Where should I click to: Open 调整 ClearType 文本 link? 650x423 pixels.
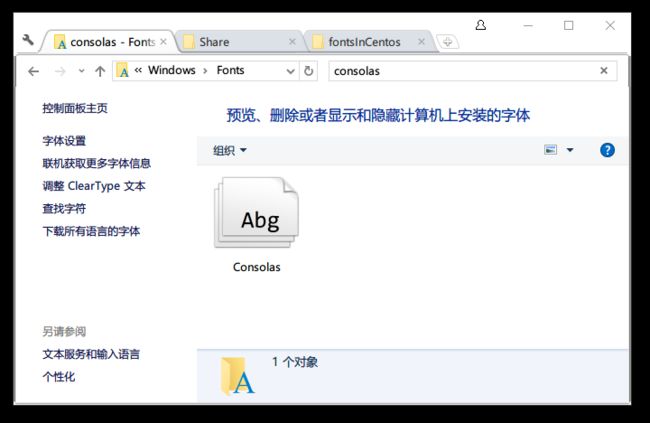tap(94, 186)
